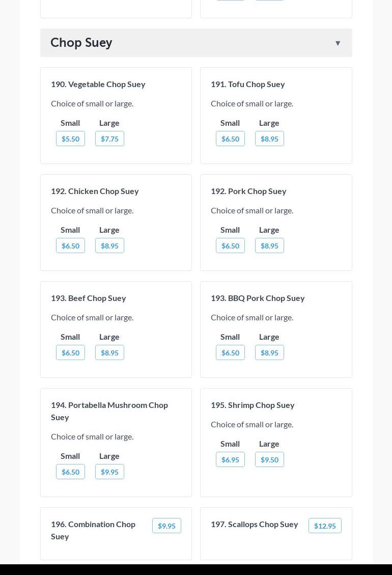Select small Beef Chop Suey price
Screen dimensions: 392x575
click(x=70, y=352)
